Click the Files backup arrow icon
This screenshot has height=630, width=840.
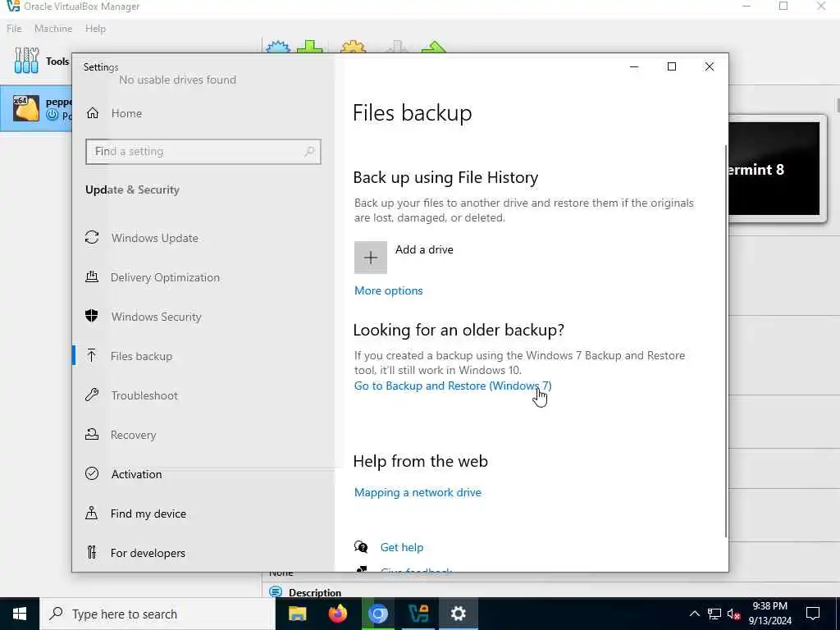click(92, 355)
